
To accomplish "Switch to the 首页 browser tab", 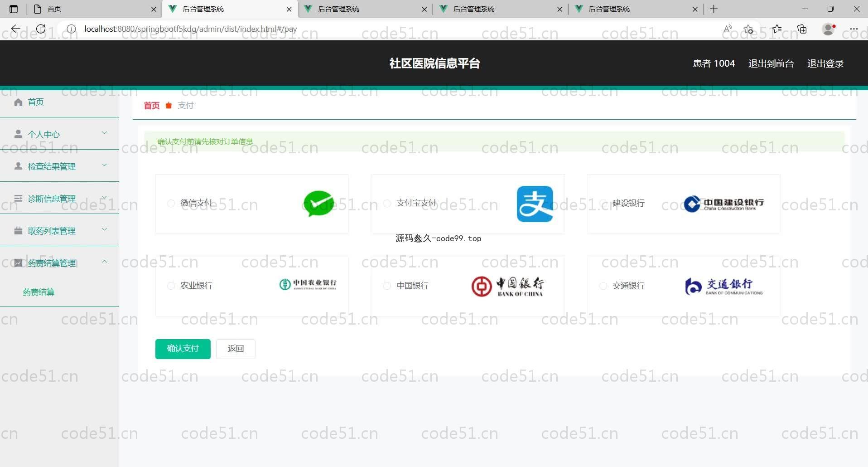I will (x=95, y=9).
